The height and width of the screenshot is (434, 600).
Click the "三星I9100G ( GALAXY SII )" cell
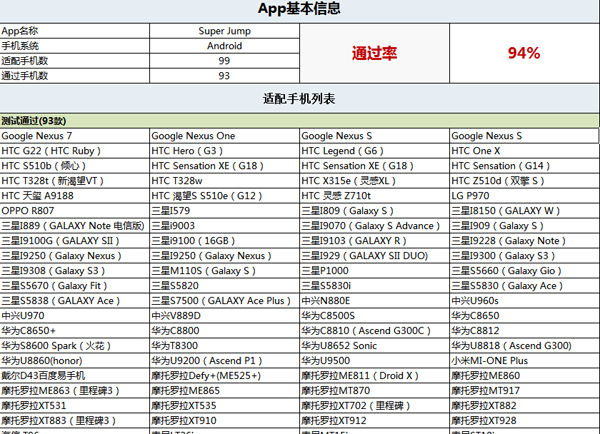click(75, 241)
